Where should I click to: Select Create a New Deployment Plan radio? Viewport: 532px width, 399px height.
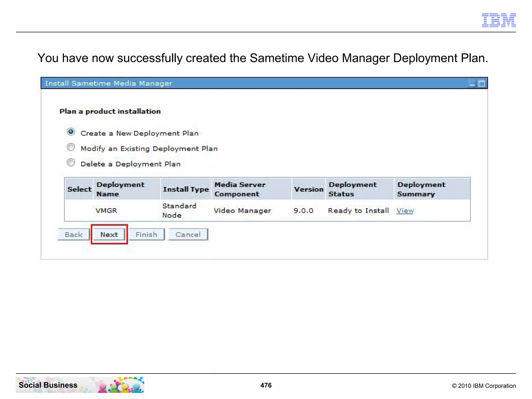(71, 132)
